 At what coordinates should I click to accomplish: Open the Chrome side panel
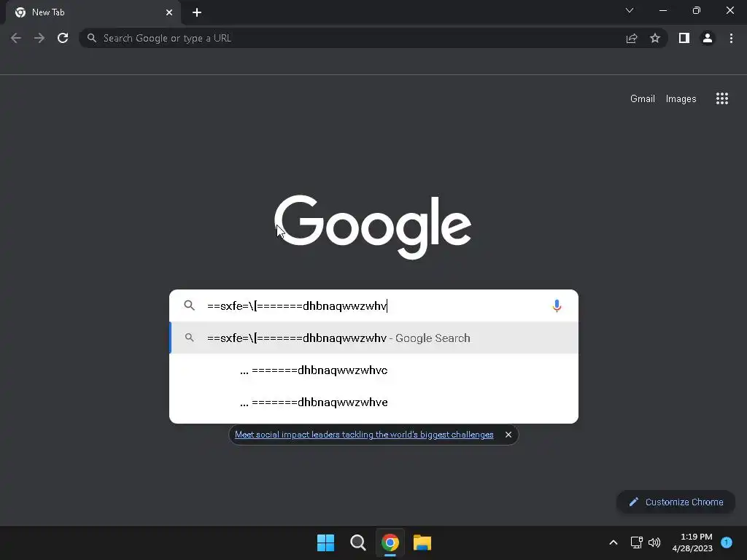point(684,38)
